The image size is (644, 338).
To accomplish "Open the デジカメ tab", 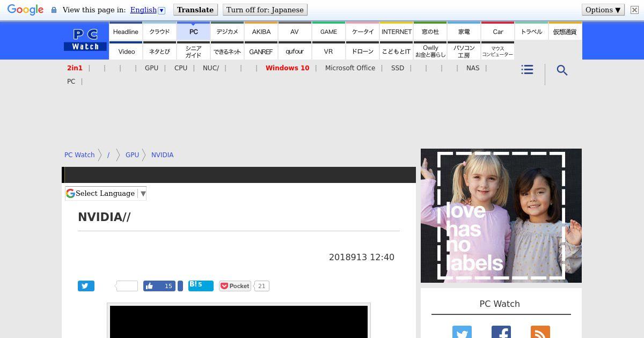I will (x=227, y=32).
